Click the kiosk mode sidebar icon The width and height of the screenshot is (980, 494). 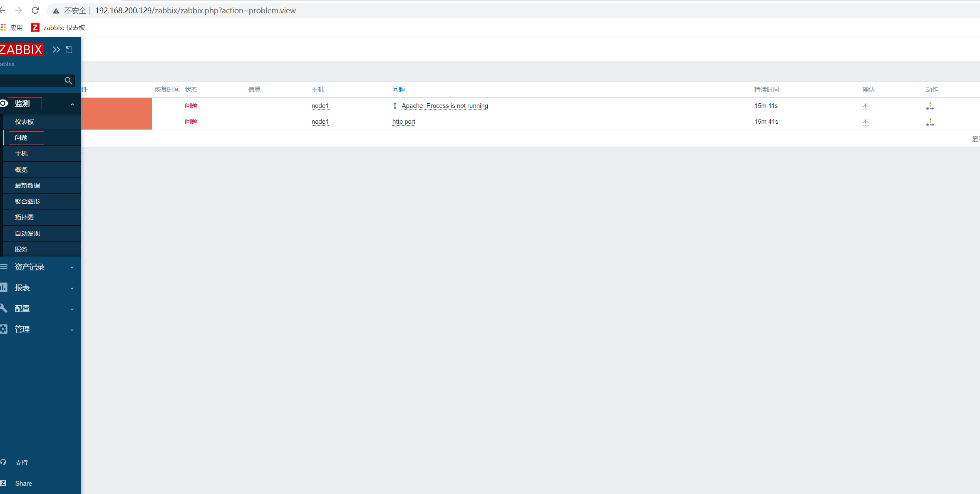69,50
